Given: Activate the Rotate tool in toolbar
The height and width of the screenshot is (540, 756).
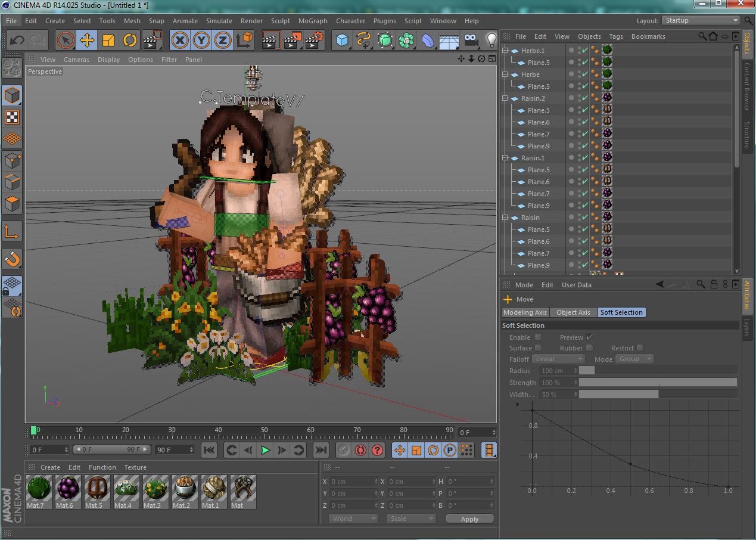Looking at the screenshot, I should coord(130,41).
